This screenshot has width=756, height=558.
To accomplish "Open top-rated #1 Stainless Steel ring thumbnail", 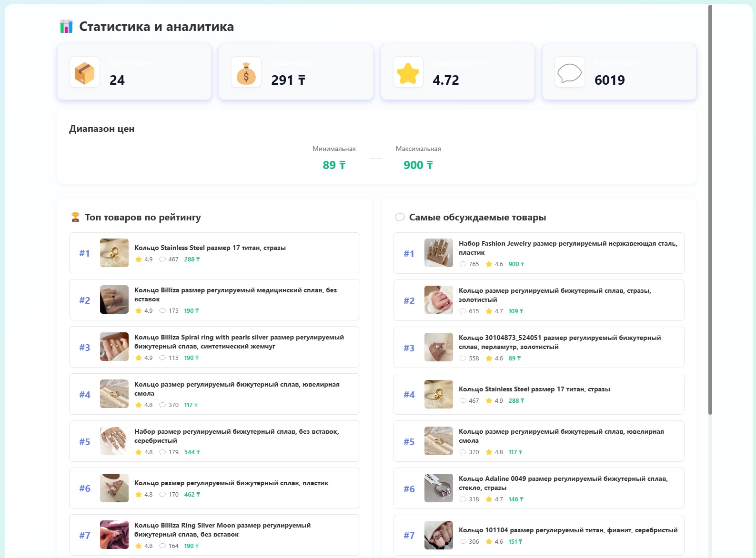I will click(114, 253).
